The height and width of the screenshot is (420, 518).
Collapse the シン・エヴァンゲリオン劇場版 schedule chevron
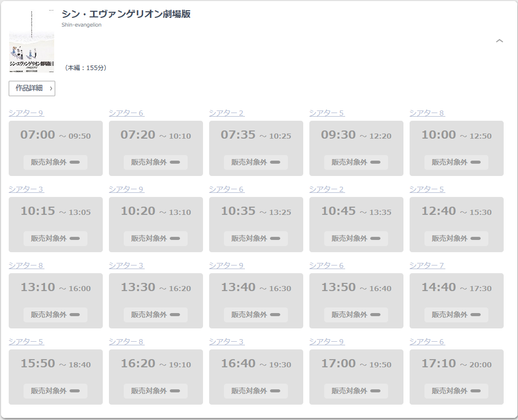(x=499, y=41)
